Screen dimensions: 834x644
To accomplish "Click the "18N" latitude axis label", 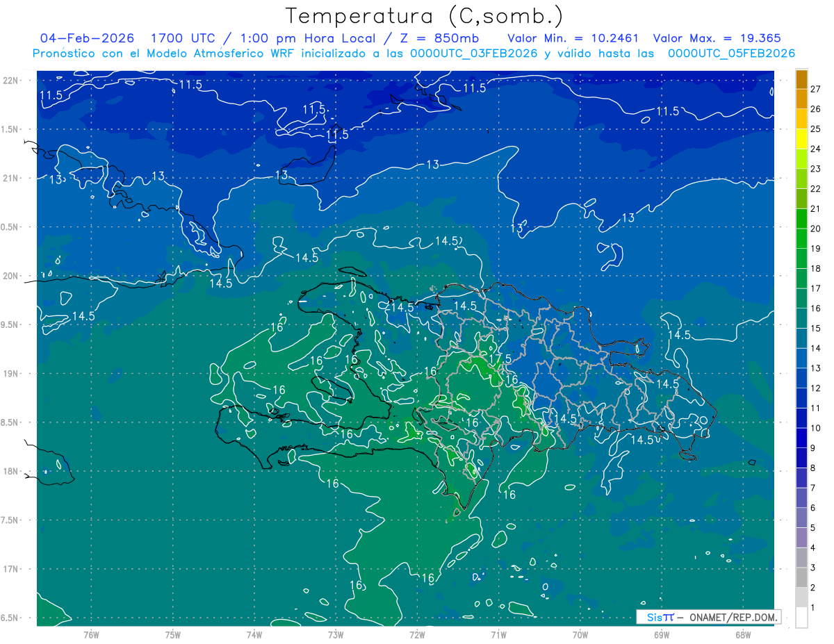I will pos(12,471).
